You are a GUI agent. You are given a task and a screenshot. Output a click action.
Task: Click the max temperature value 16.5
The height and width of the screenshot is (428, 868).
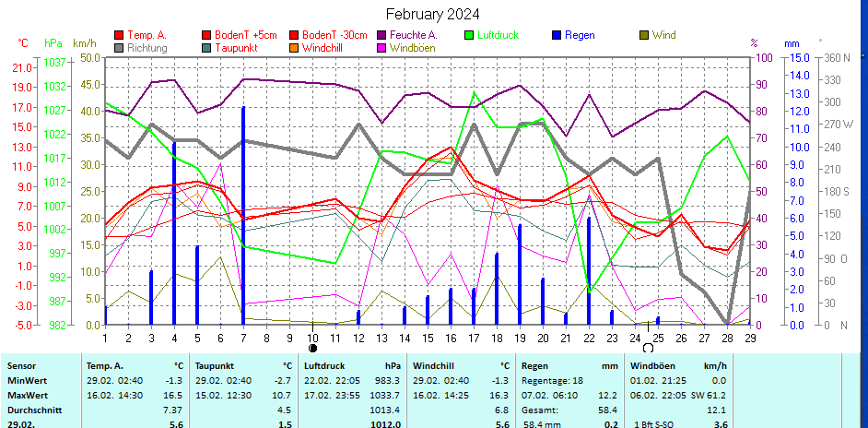tap(173, 396)
